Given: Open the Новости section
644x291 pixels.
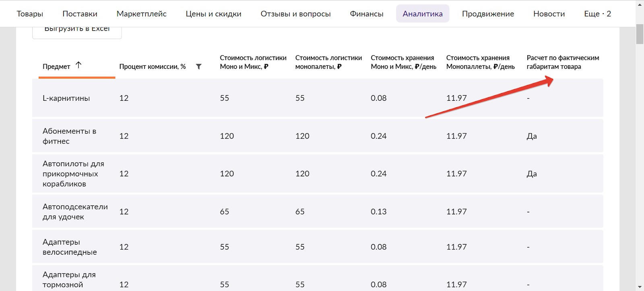Looking at the screenshot, I should click(x=549, y=14).
